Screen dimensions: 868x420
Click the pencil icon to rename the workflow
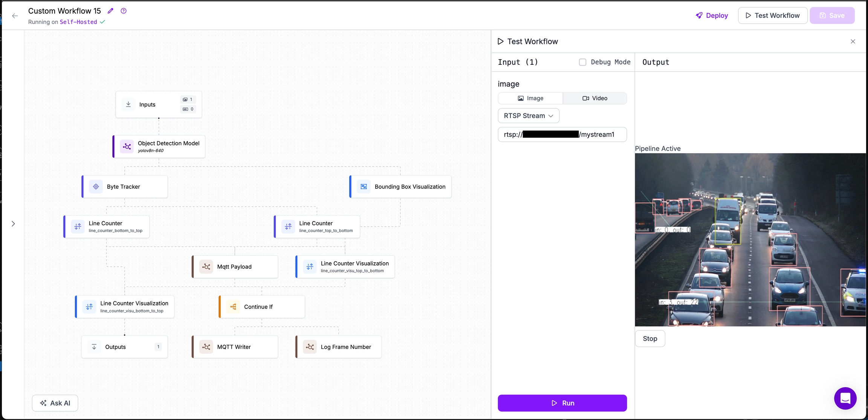tap(110, 11)
